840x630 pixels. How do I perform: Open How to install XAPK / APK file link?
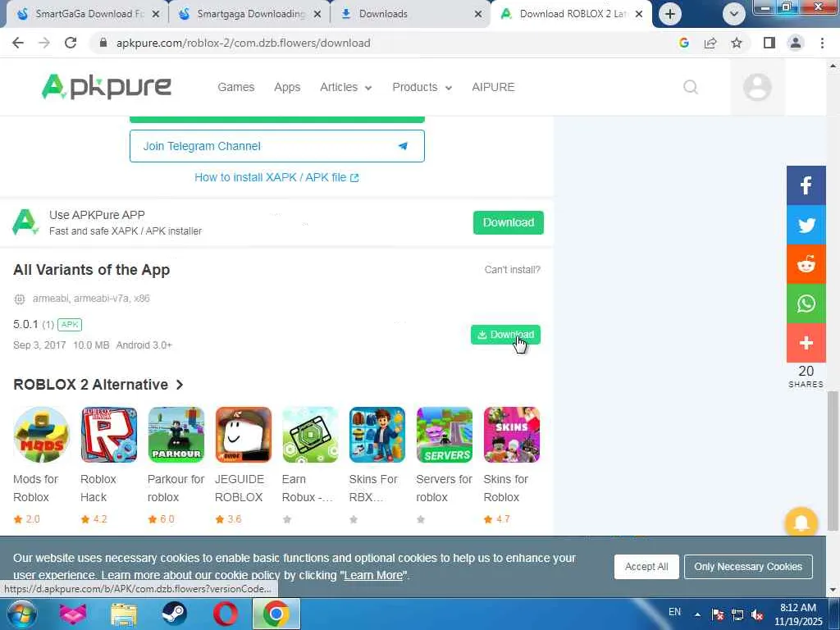tap(276, 177)
